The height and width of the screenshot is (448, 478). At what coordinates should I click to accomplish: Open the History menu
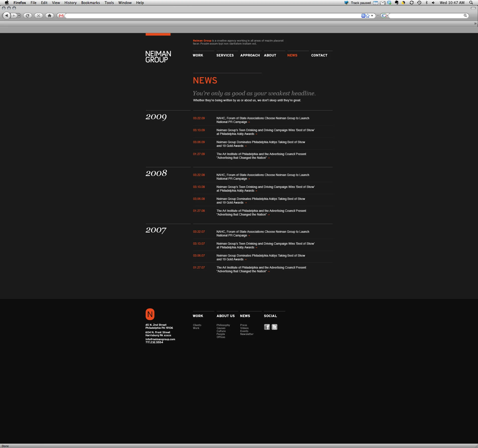[70, 3]
